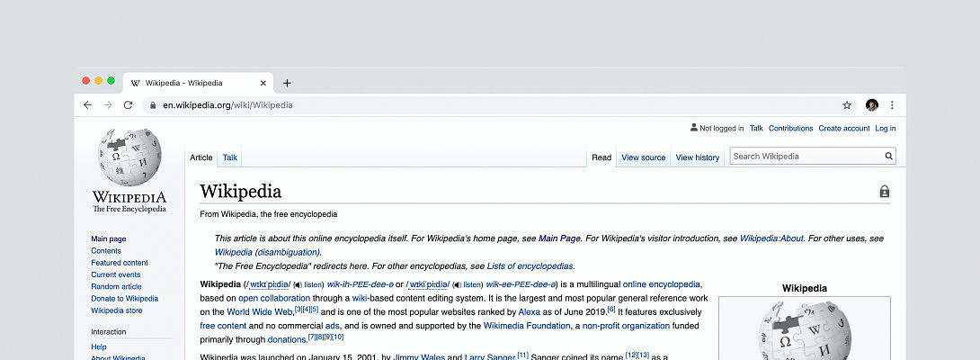Viewport: 980px width, 360px height.
Task: Reload the page with refresh icon
Action: tap(128, 105)
